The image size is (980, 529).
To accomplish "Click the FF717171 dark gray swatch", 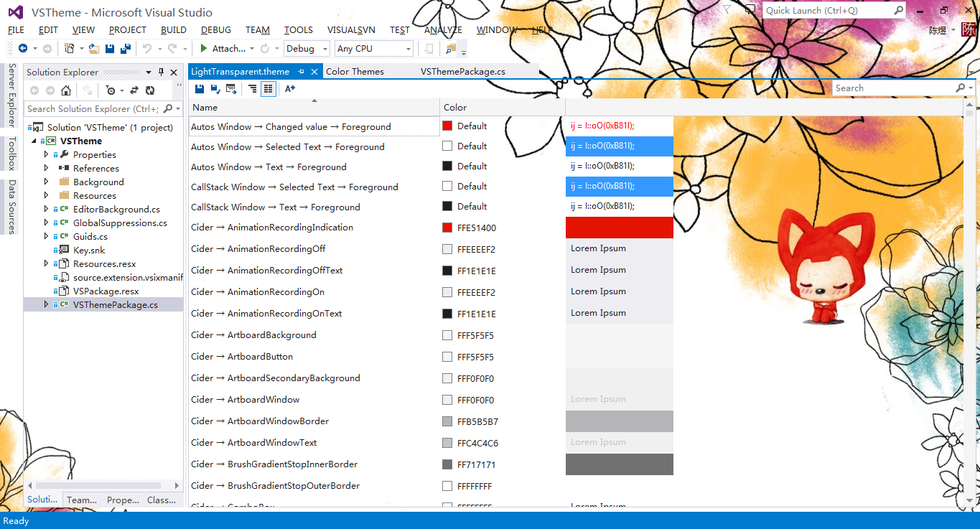I will pyautogui.click(x=447, y=464).
